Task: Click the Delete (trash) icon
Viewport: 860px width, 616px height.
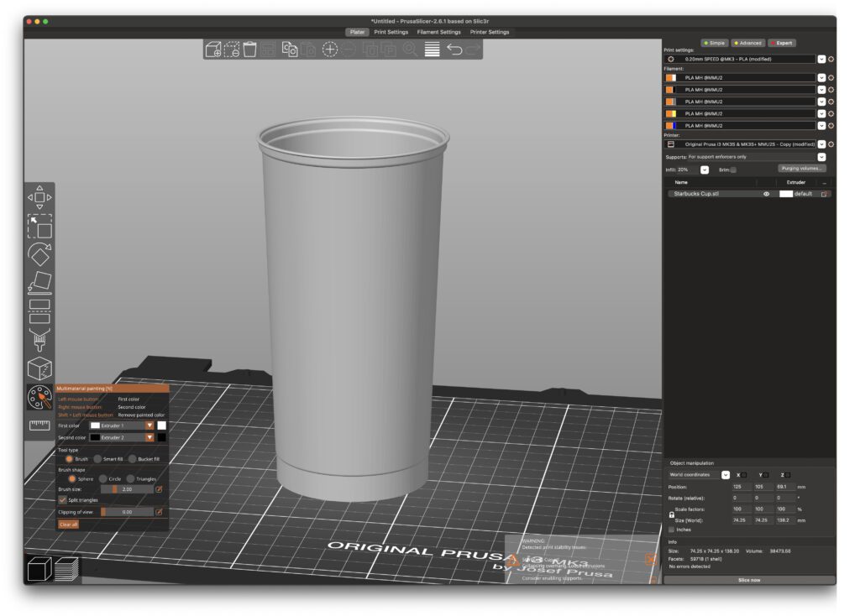Action: pyautogui.click(x=249, y=50)
